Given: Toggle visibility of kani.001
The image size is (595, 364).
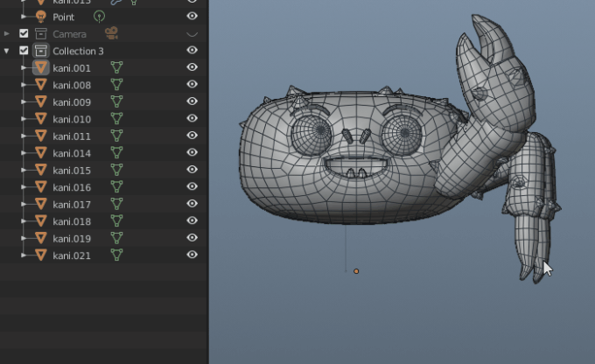Looking at the screenshot, I should point(192,67).
